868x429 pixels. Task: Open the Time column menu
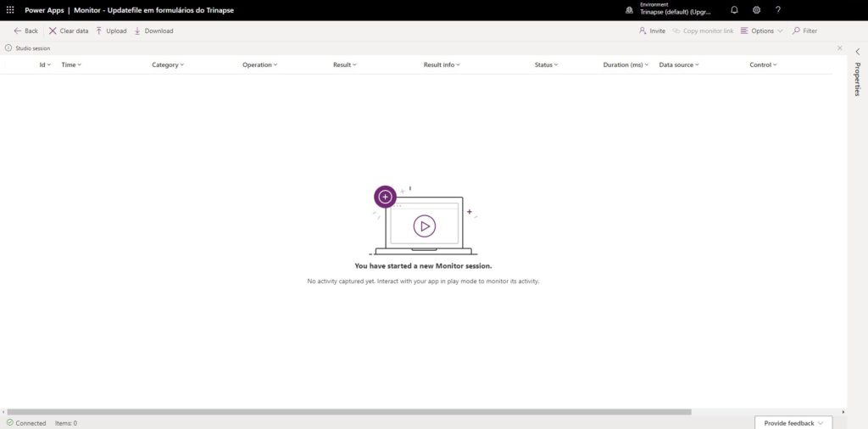(71, 64)
